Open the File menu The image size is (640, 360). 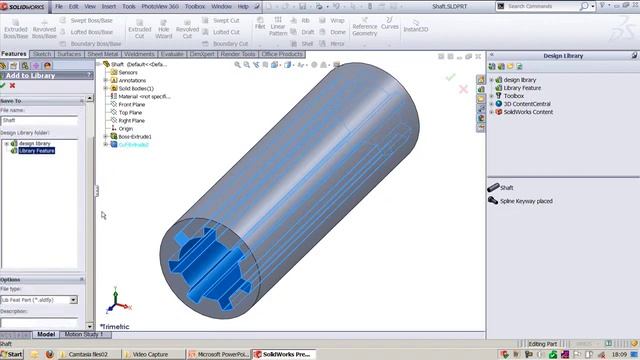click(x=59, y=7)
